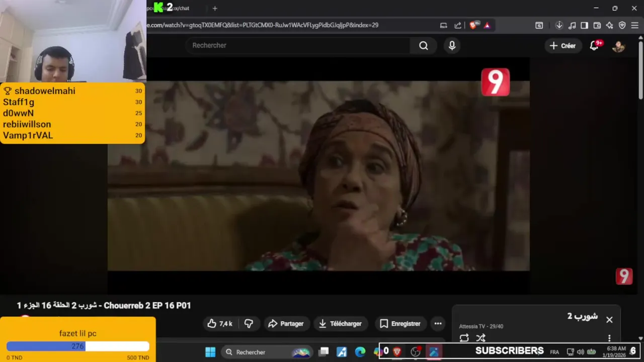Toggle playlist shuffle icon
This screenshot has height=362, width=644.
tap(481, 338)
